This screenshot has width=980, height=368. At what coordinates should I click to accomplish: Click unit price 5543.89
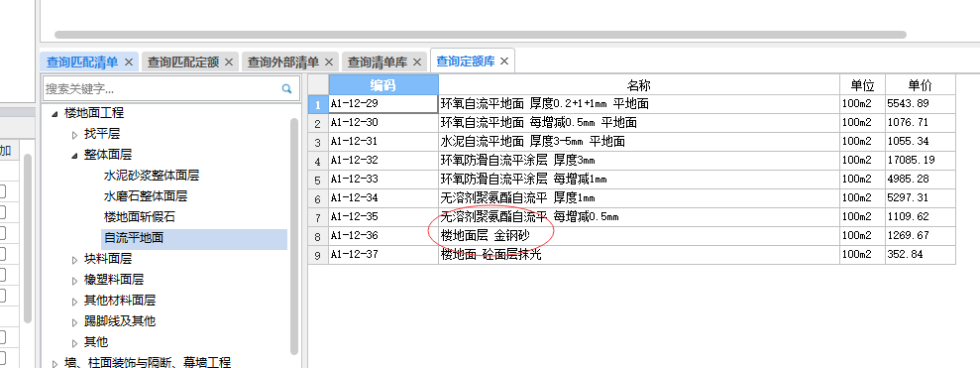point(920,104)
